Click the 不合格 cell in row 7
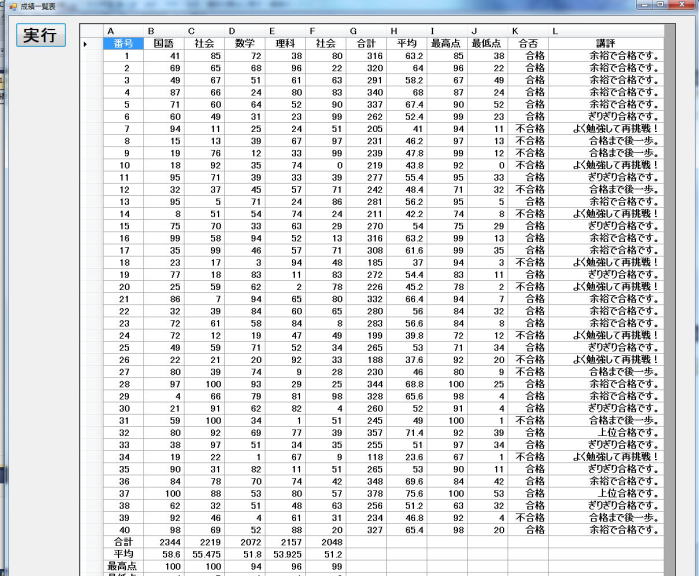The height and width of the screenshot is (576, 699). click(x=528, y=129)
